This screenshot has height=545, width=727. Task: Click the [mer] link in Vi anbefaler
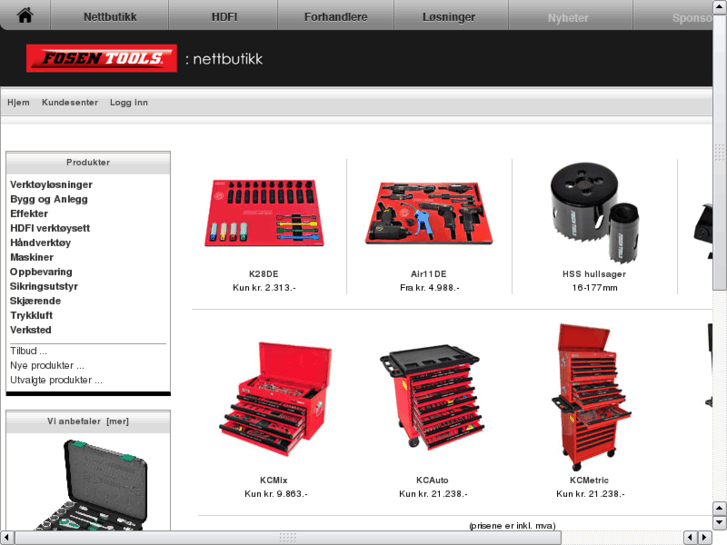click(x=118, y=421)
